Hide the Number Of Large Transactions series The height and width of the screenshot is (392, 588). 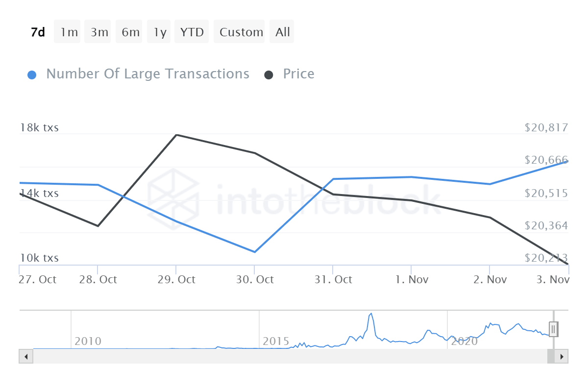coord(147,73)
